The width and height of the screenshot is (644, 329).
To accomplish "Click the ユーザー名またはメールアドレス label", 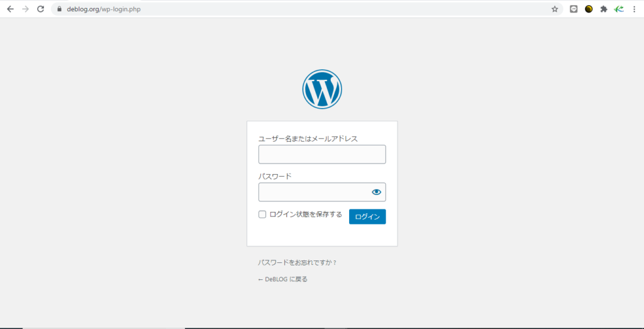I will 308,139.
